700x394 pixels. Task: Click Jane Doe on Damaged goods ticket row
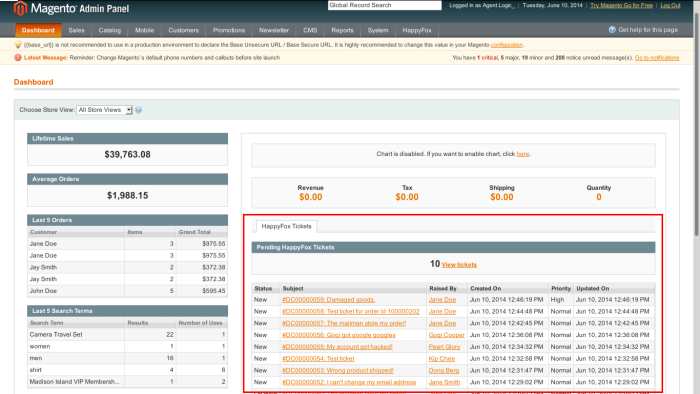pos(442,300)
